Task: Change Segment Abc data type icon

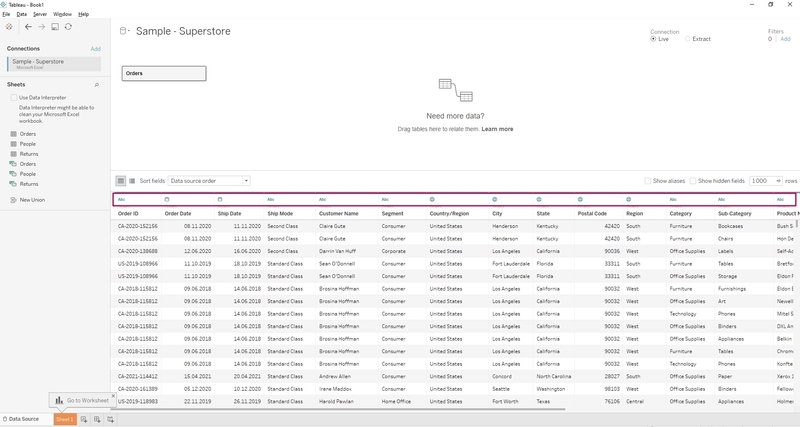Action: [385, 199]
